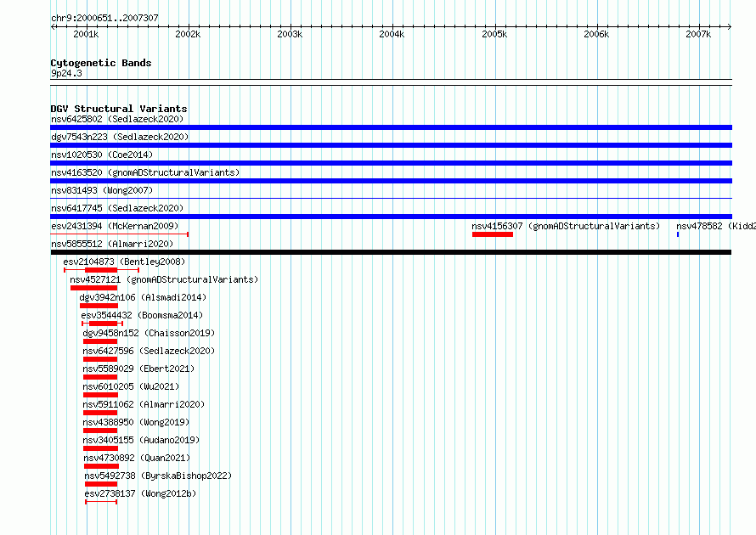Click nsv831493 (Wong2007) label
The width and height of the screenshot is (756, 535).
[x=102, y=190]
